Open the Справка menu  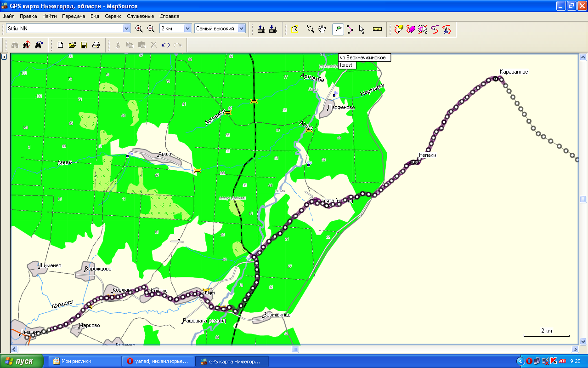tap(169, 16)
